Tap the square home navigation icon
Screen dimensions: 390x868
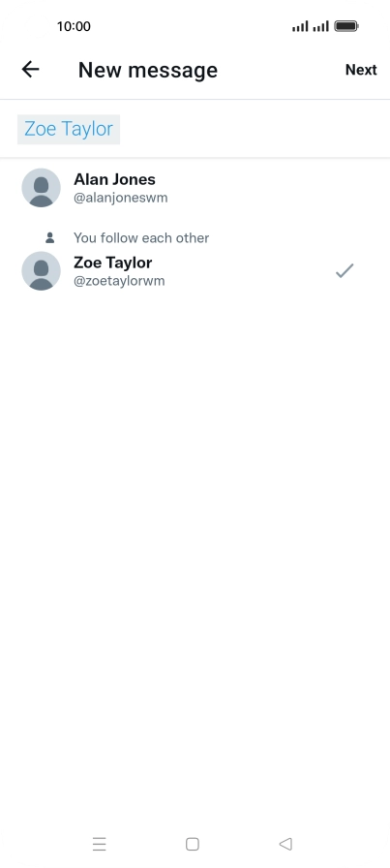coord(192,844)
